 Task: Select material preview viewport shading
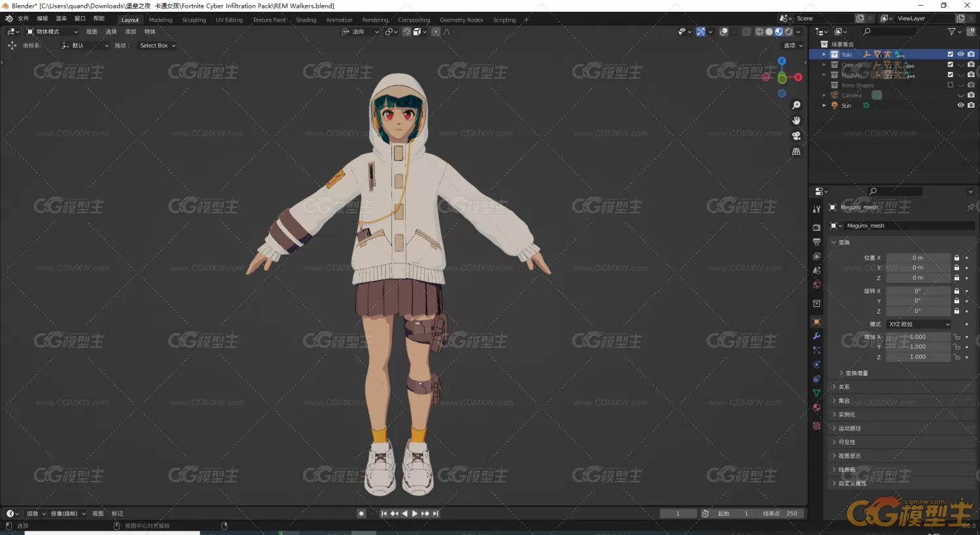(779, 31)
